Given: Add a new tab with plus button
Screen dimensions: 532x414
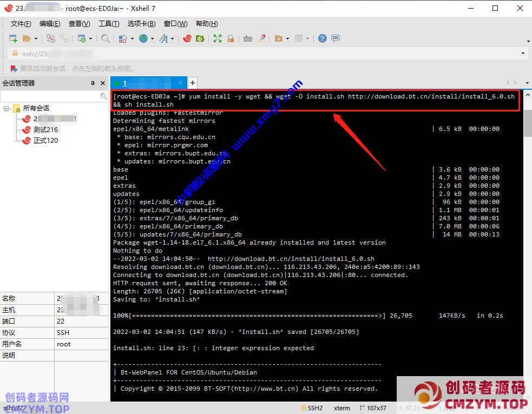Looking at the screenshot, I should coord(192,83).
